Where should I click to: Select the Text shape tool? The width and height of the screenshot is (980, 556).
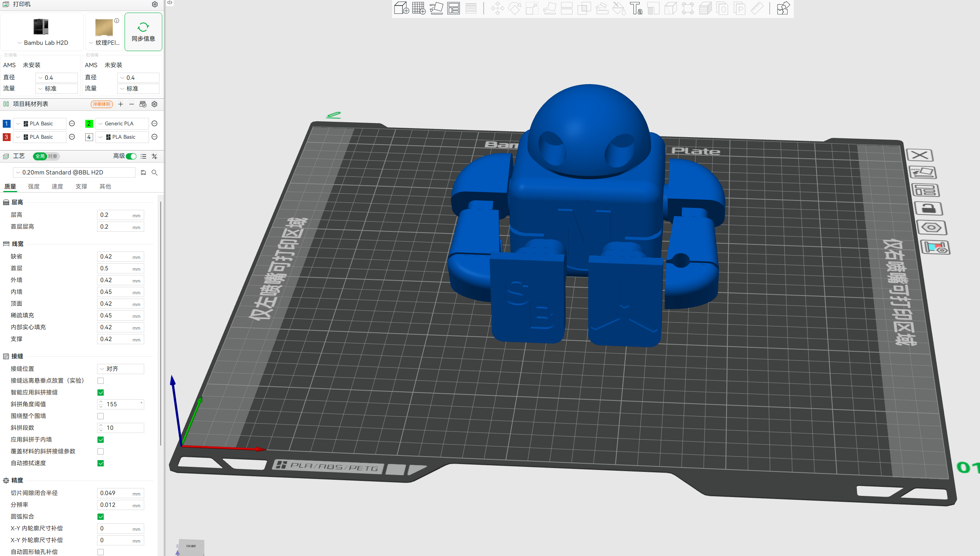click(635, 8)
